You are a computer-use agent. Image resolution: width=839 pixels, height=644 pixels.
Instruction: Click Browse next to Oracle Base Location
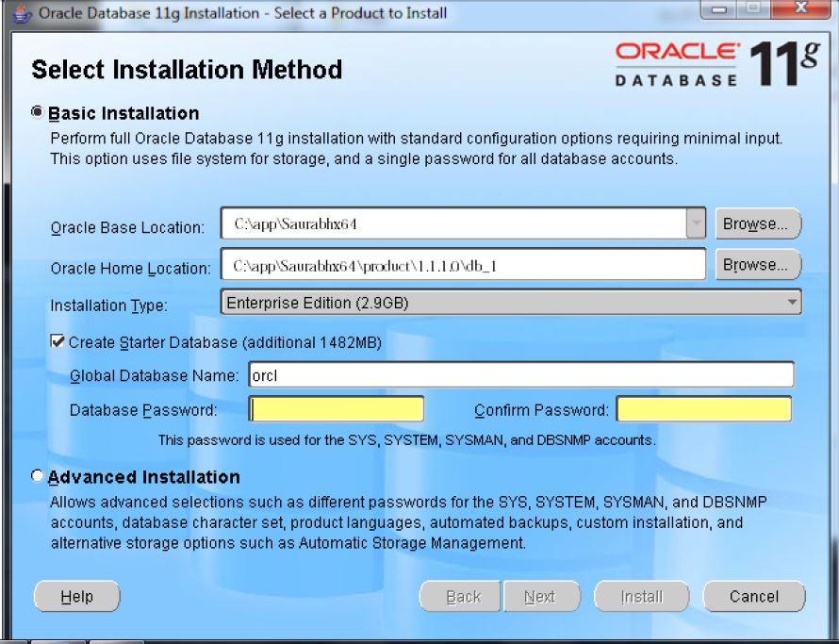758,223
